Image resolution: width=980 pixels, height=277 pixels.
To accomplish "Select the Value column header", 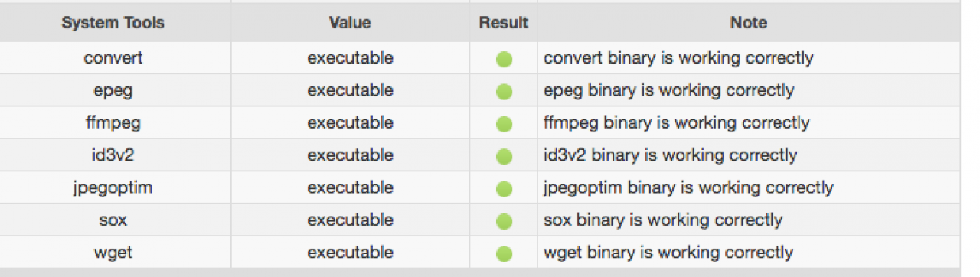I will tap(350, 23).
